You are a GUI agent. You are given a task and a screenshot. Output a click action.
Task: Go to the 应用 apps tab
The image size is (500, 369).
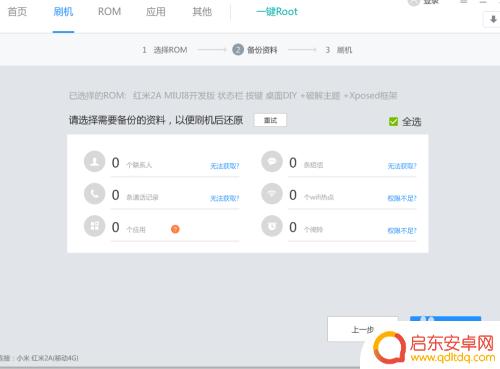tap(156, 12)
